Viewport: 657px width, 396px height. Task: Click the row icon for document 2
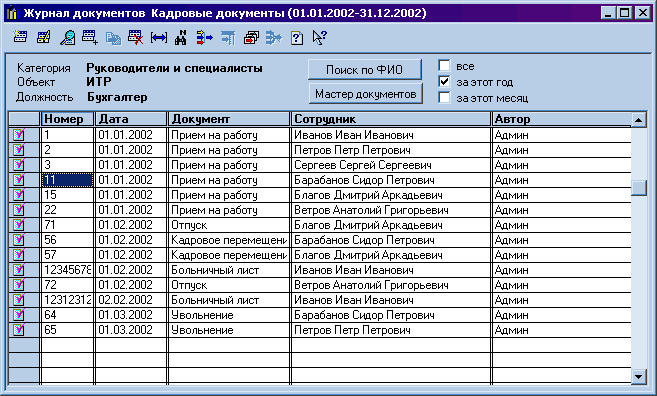19,150
